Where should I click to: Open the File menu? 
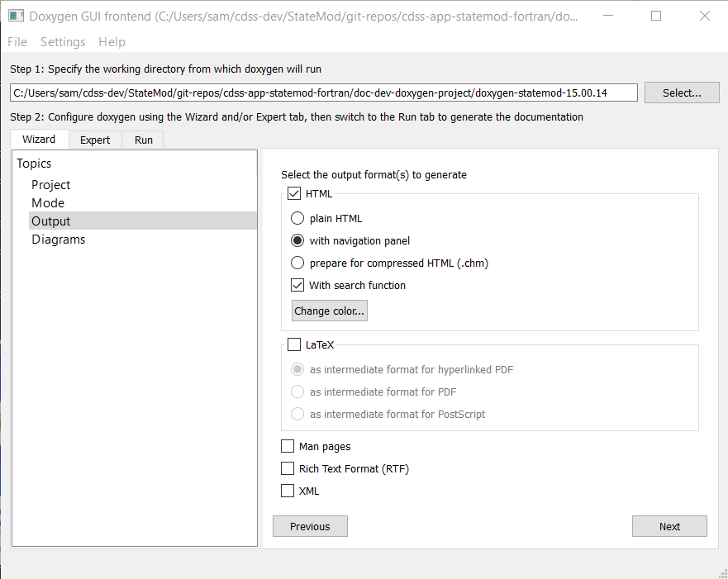17,42
